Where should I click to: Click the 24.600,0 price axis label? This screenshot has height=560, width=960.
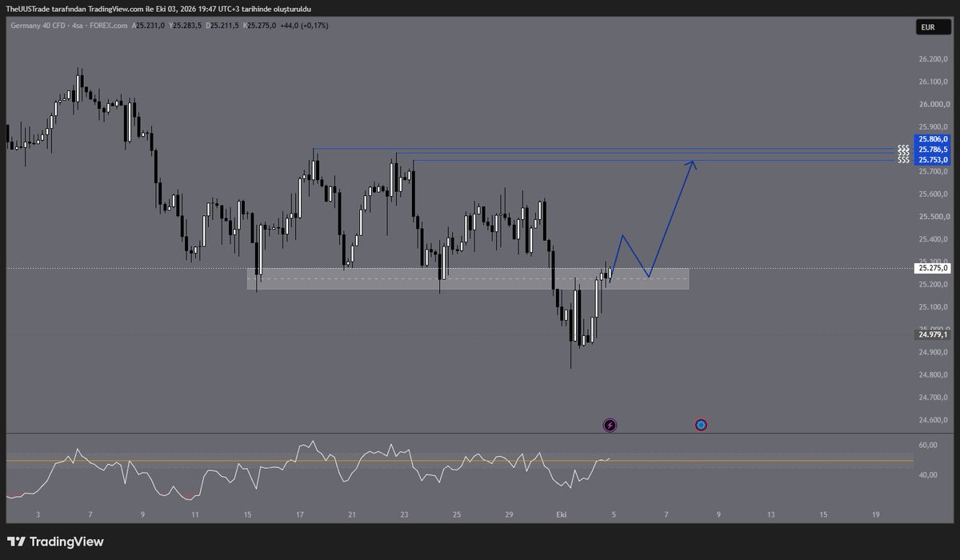click(933, 420)
